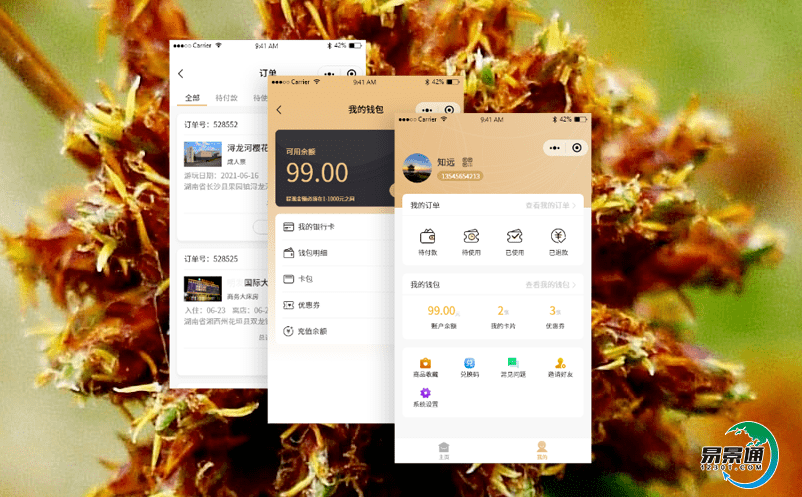This screenshot has width=802, height=497.
Task: Open 查看我的订单 link
Action: point(550,205)
